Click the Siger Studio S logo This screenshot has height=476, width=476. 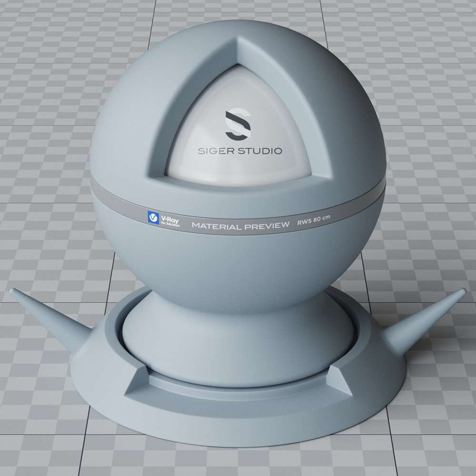click(x=238, y=124)
